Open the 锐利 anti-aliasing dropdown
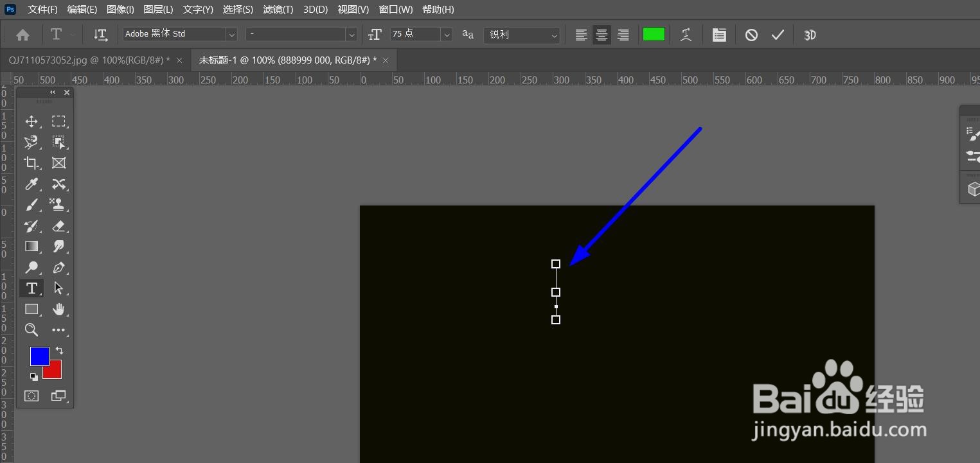Viewport: 980px width, 463px height. pyautogui.click(x=521, y=35)
